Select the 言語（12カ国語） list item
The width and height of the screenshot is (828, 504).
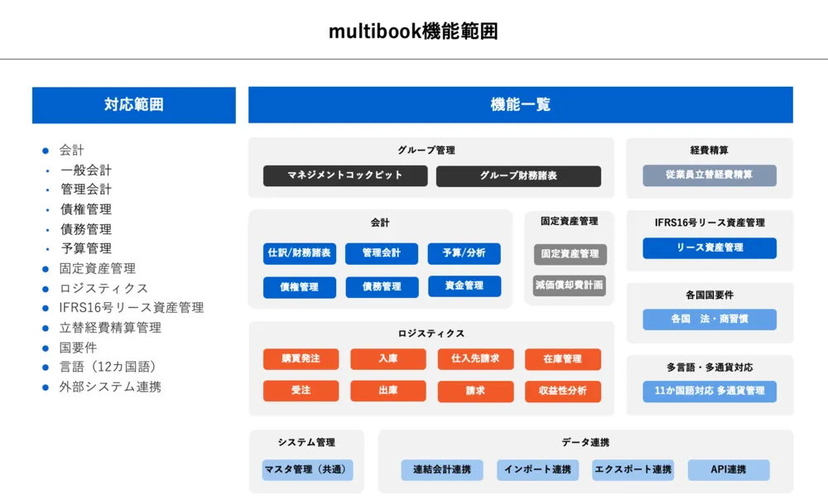pos(110,367)
